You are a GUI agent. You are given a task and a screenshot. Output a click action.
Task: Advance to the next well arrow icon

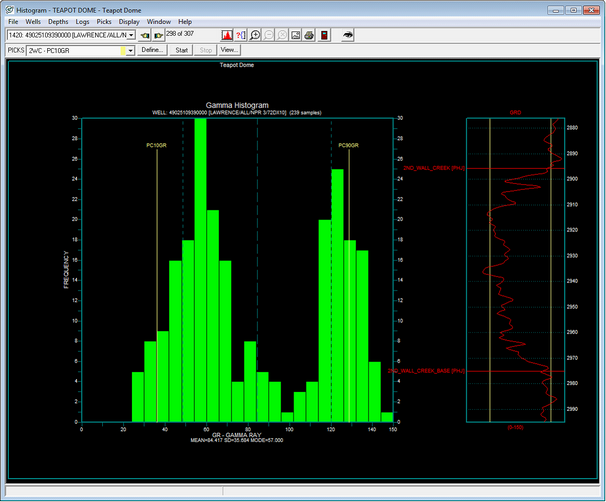coord(159,35)
